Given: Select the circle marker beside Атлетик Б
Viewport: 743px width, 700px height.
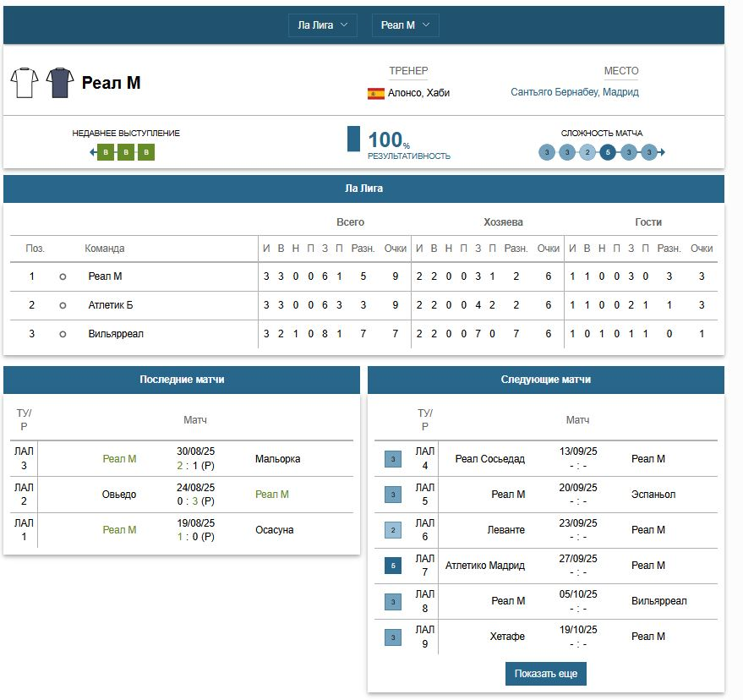Looking at the screenshot, I should [x=63, y=305].
